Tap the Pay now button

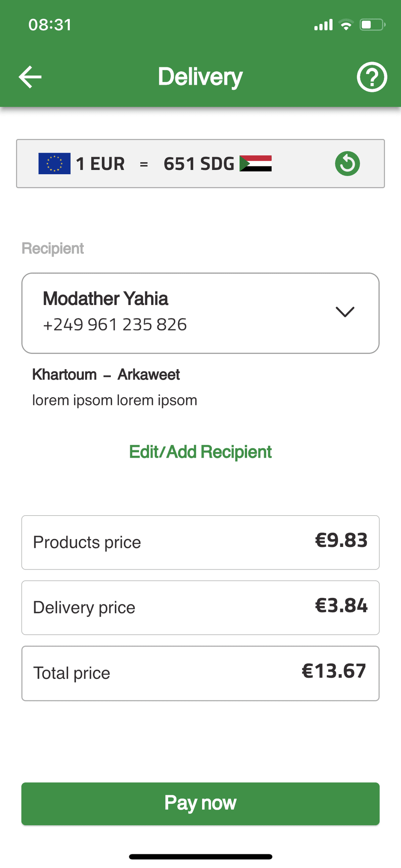pyautogui.click(x=200, y=804)
